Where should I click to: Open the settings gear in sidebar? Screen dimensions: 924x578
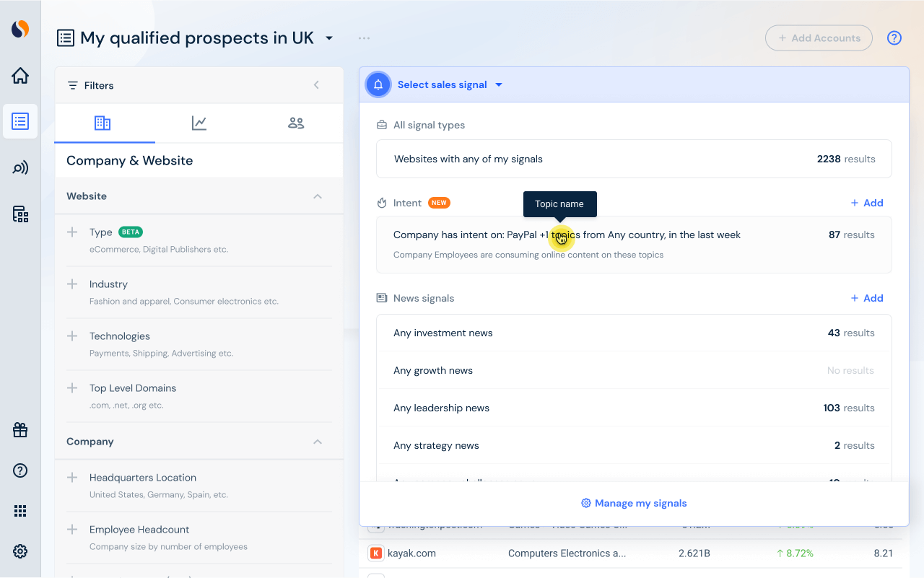point(20,551)
